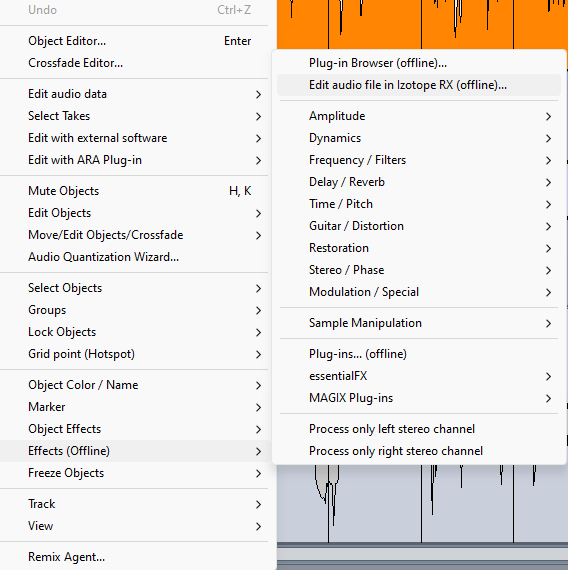Expand the Amplitude submenu

click(x=419, y=116)
